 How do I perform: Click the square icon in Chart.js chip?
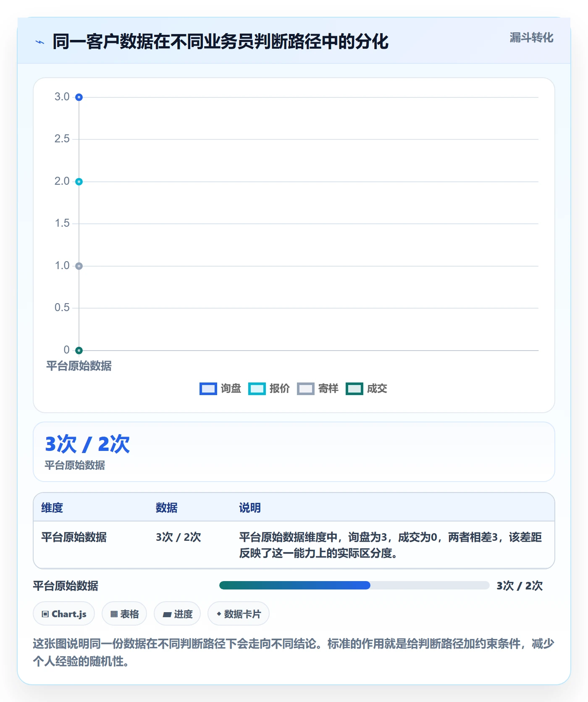pos(45,614)
